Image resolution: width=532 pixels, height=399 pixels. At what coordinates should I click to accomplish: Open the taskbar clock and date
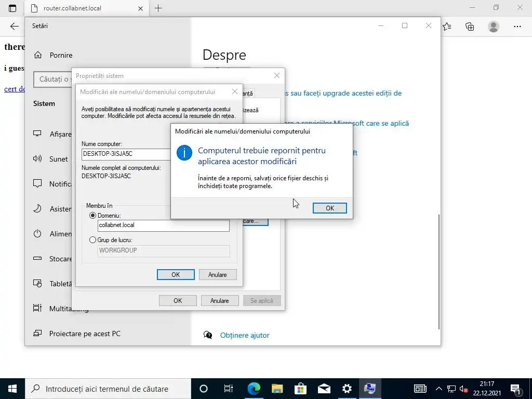487,389
